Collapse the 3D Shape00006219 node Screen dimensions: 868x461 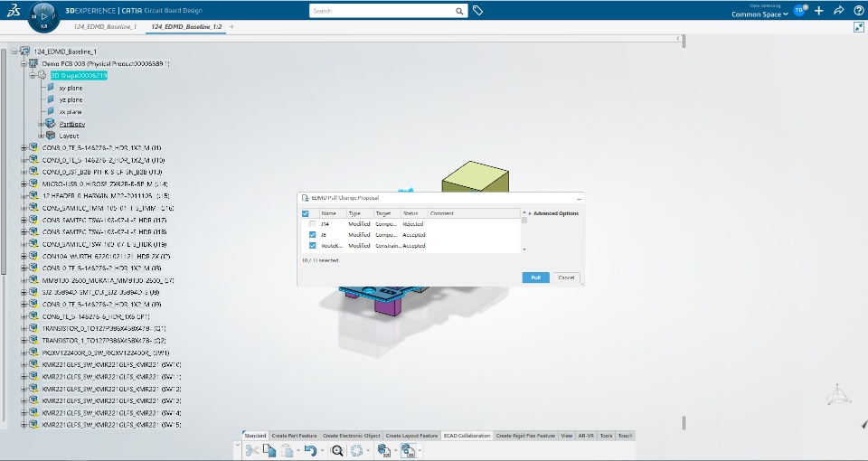(33, 75)
